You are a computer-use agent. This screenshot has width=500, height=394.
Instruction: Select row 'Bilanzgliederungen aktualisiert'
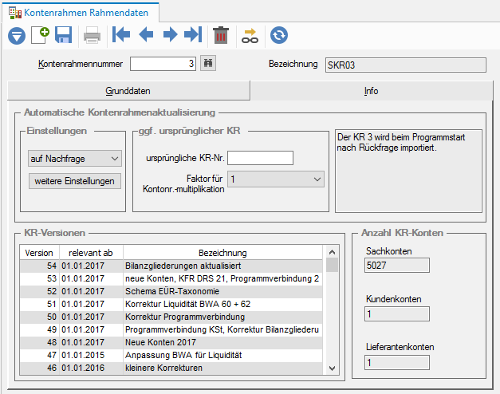click(171, 266)
